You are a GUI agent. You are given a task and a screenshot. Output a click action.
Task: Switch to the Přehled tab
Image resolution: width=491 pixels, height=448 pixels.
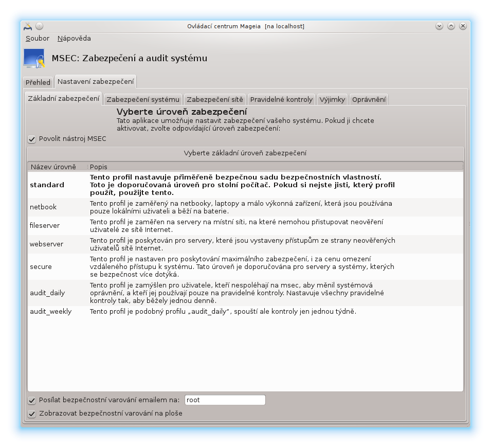tap(38, 82)
